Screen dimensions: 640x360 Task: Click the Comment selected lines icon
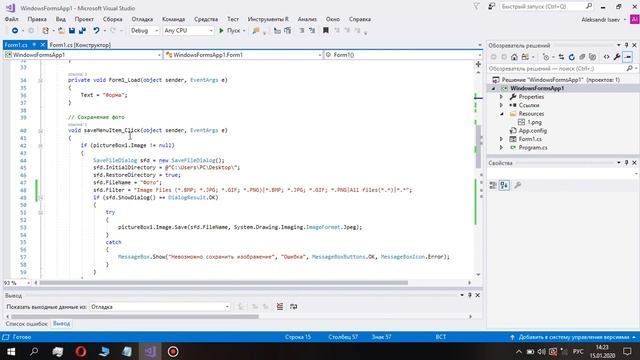[x=302, y=31]
